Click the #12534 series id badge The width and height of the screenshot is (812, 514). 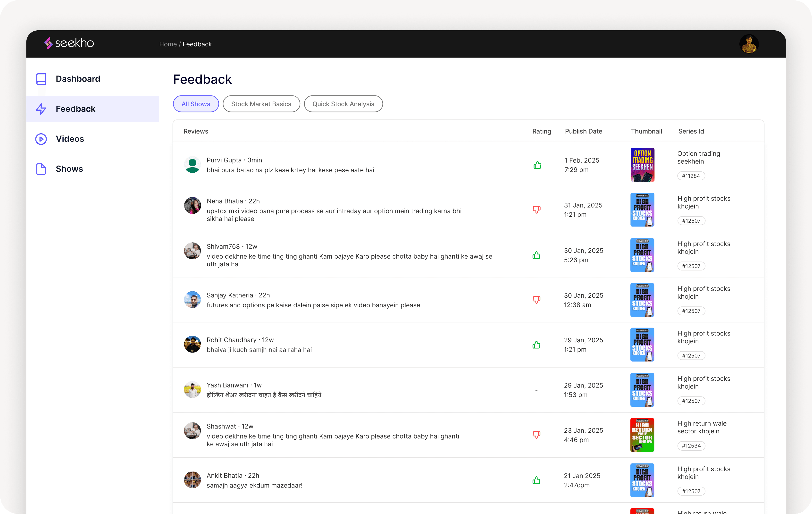tap(691, 446)
